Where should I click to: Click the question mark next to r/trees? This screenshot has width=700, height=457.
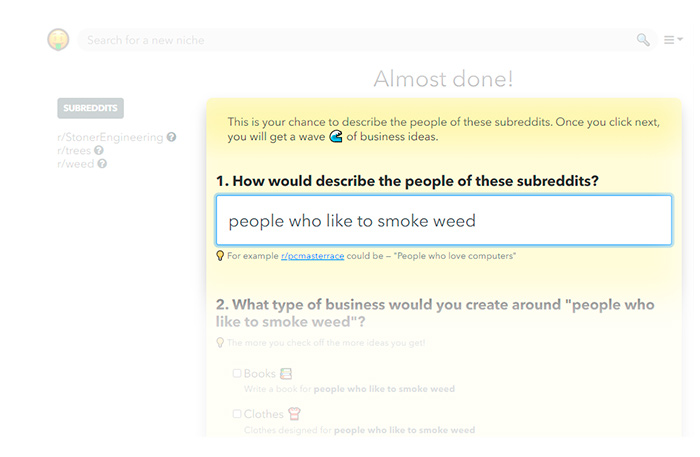click(99, 151)
